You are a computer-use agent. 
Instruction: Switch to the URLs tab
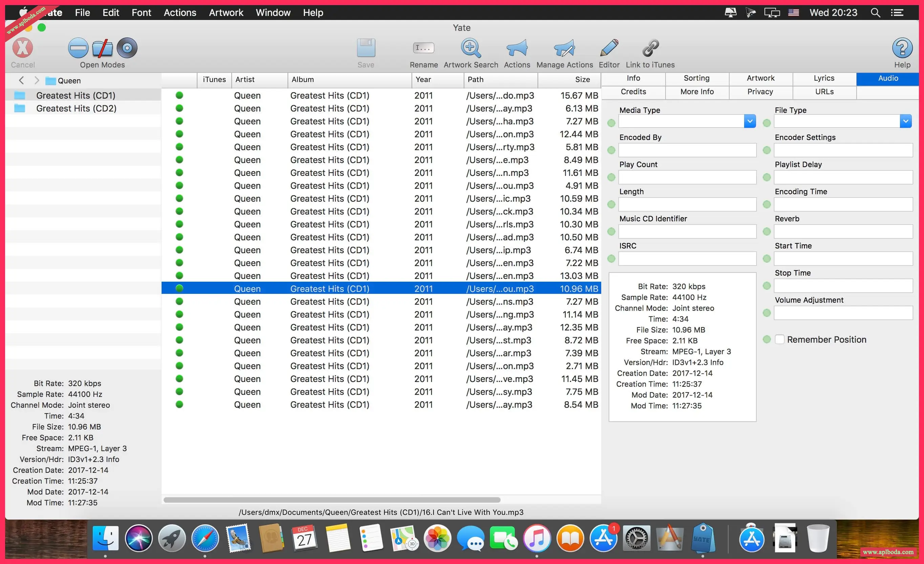824,92
